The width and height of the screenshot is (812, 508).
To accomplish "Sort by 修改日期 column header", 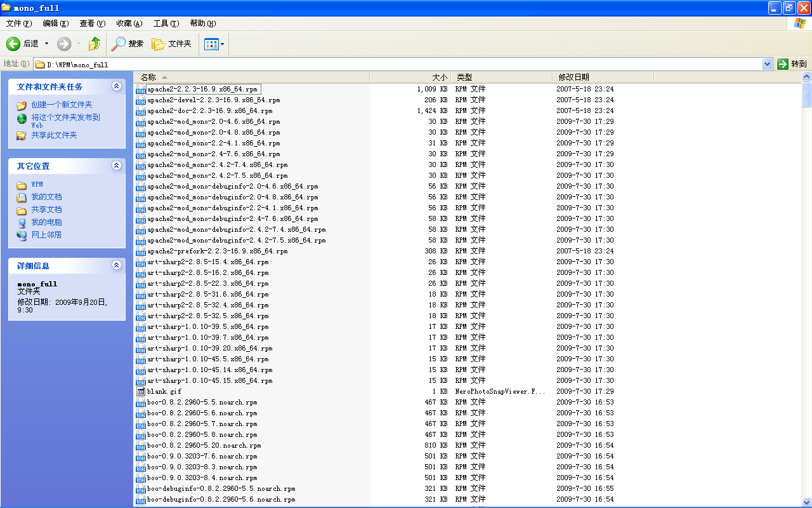I will point(603,77).
